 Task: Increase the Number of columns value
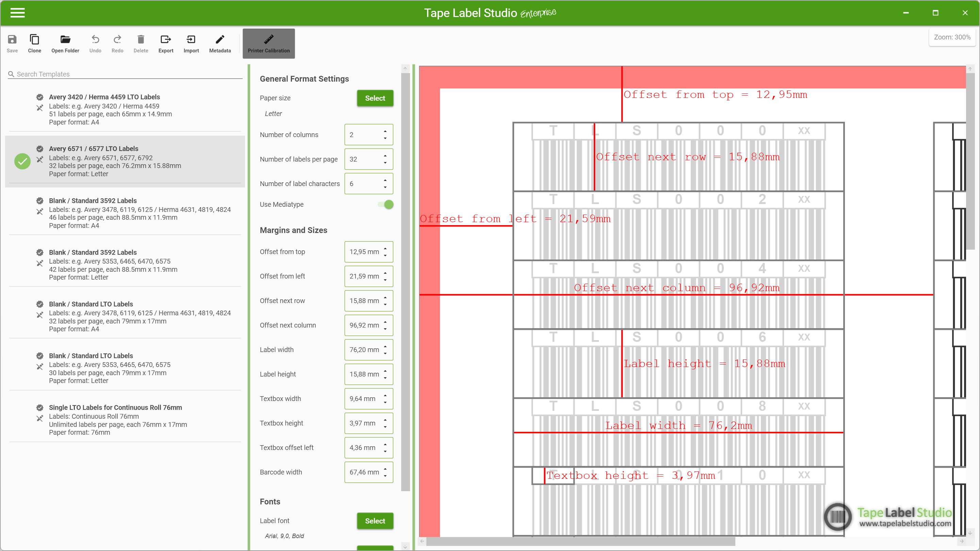point(386,131)
